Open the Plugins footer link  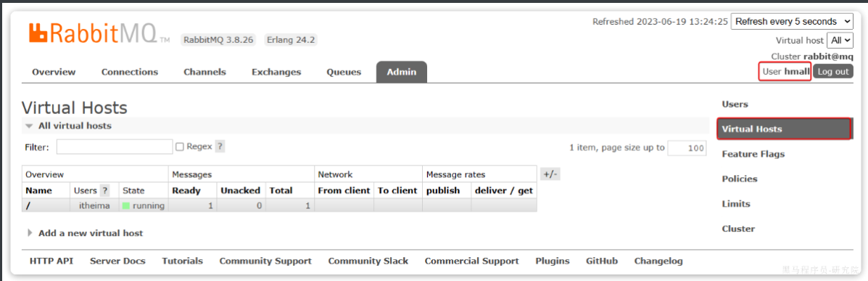pyautogui.click(x=553, y=261)
